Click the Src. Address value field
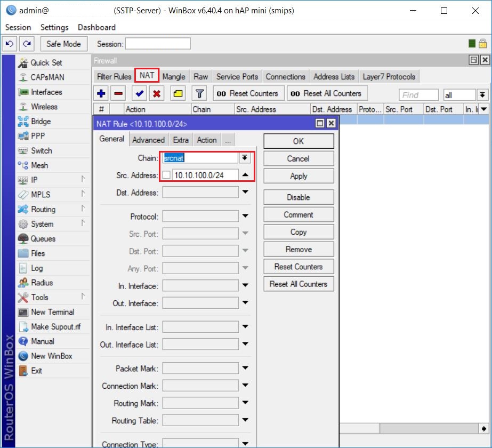This screenshot has height=448, width=492. click(x=205, y=175)
